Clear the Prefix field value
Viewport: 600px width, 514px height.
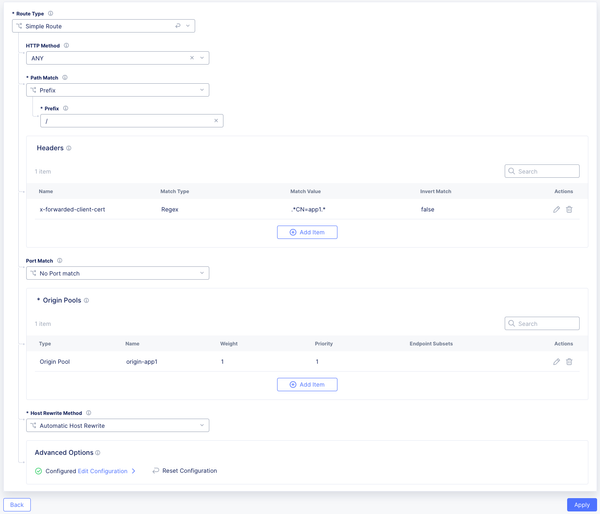pos(216,121)
